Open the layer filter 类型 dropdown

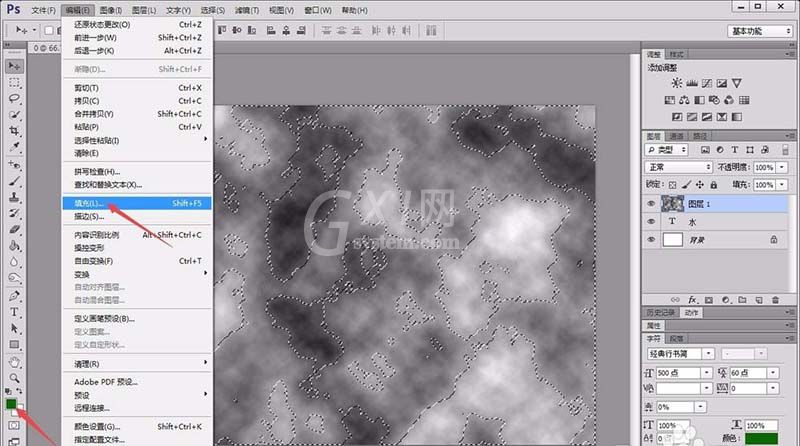pos(666,150)
